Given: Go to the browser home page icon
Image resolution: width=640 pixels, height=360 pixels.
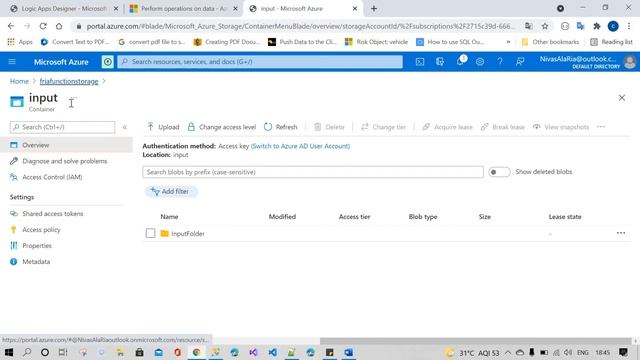Looking at the screenshot, I should click(59, 26).
